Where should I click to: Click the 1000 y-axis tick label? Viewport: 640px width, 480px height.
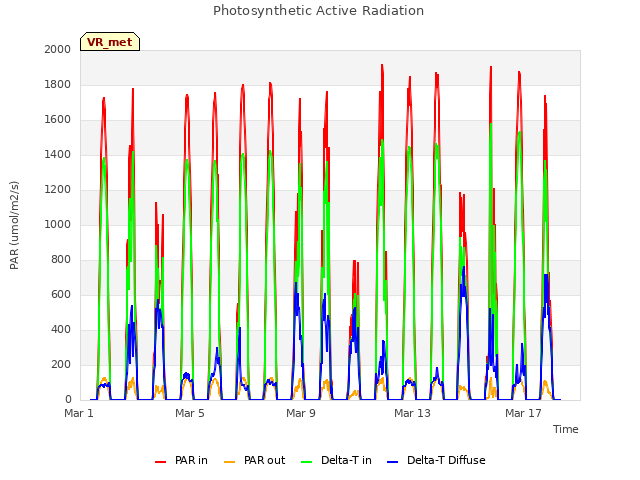(58, 224)
